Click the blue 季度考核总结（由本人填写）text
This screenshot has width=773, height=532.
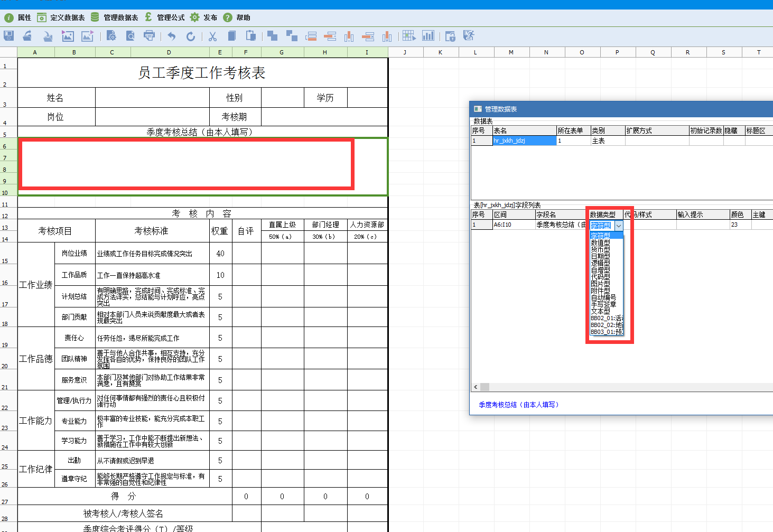click(518, 405)
